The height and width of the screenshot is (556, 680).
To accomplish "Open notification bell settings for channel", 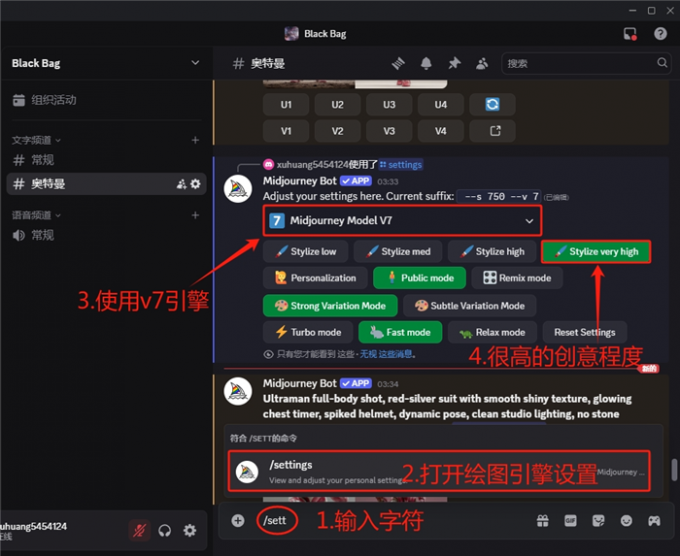I will (426, 64).
